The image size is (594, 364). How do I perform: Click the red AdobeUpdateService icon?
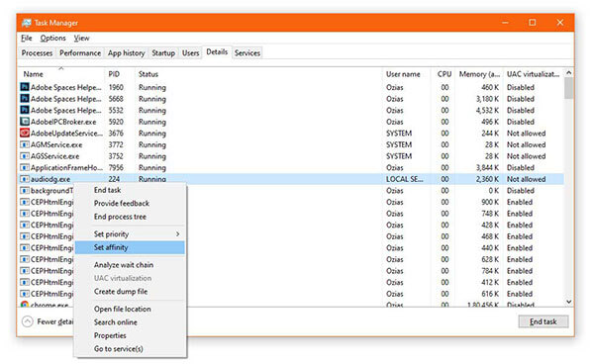pos(25,134)
